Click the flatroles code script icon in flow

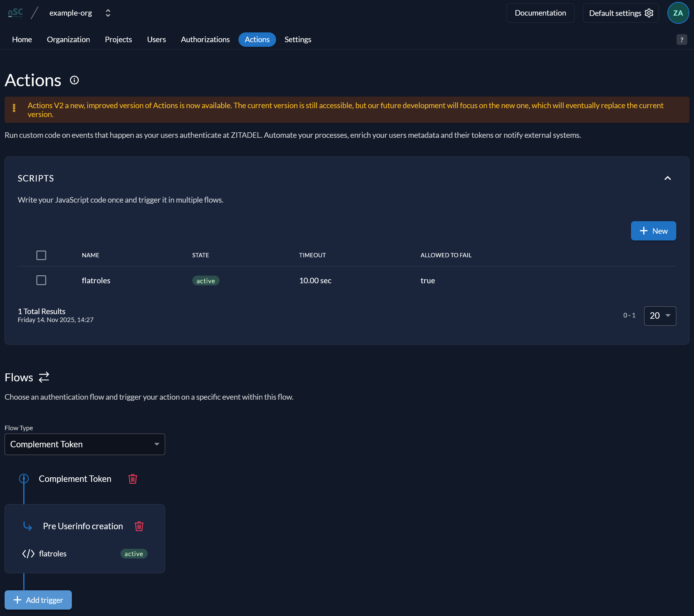[28, 554]
